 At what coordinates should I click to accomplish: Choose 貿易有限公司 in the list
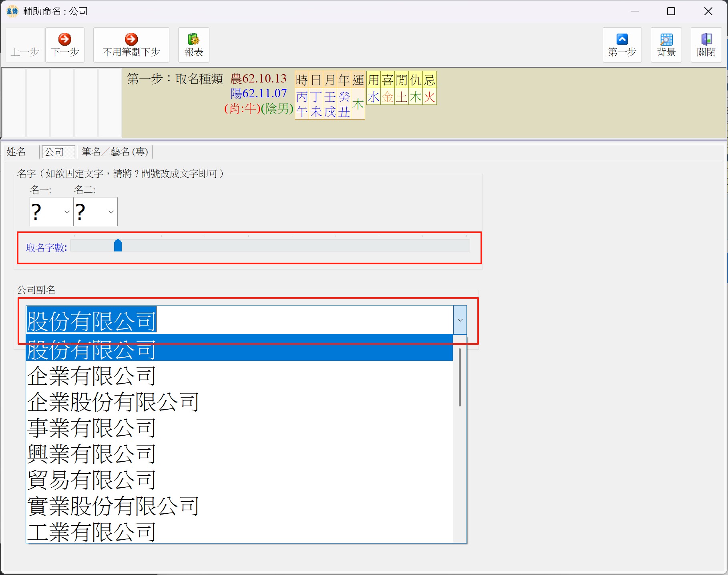91,480
